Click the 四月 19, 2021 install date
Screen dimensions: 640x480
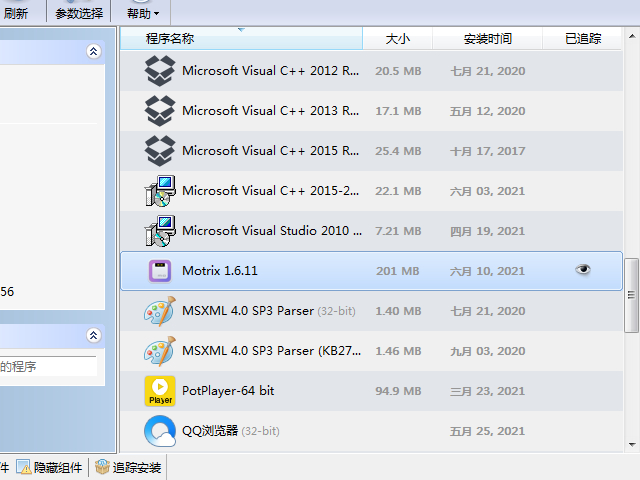point(487,231)
